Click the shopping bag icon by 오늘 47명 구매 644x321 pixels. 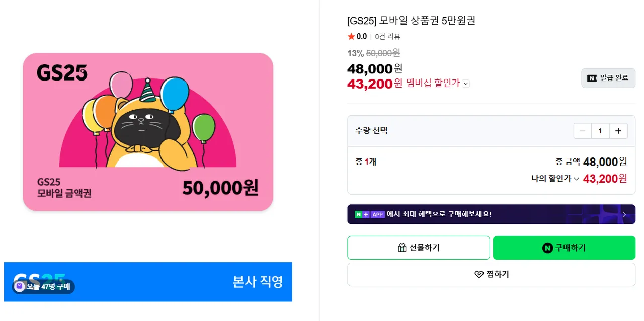coord(20,286)
